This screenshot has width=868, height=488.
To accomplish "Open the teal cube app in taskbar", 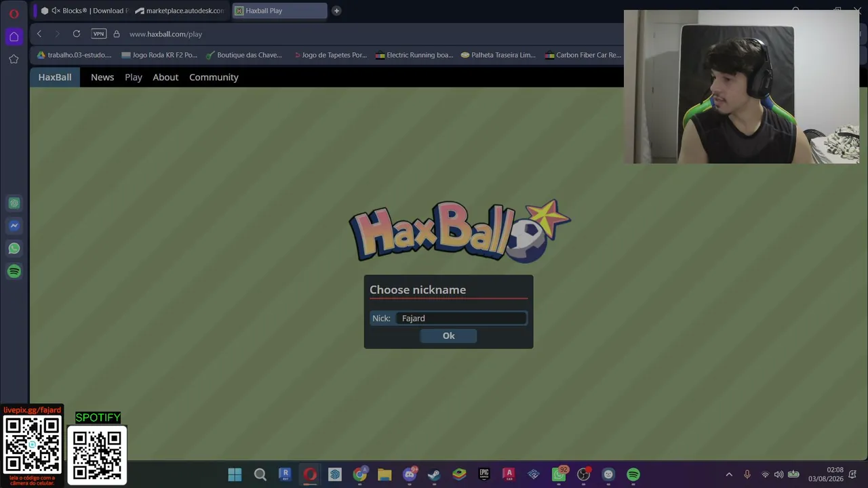I will 335,474.
